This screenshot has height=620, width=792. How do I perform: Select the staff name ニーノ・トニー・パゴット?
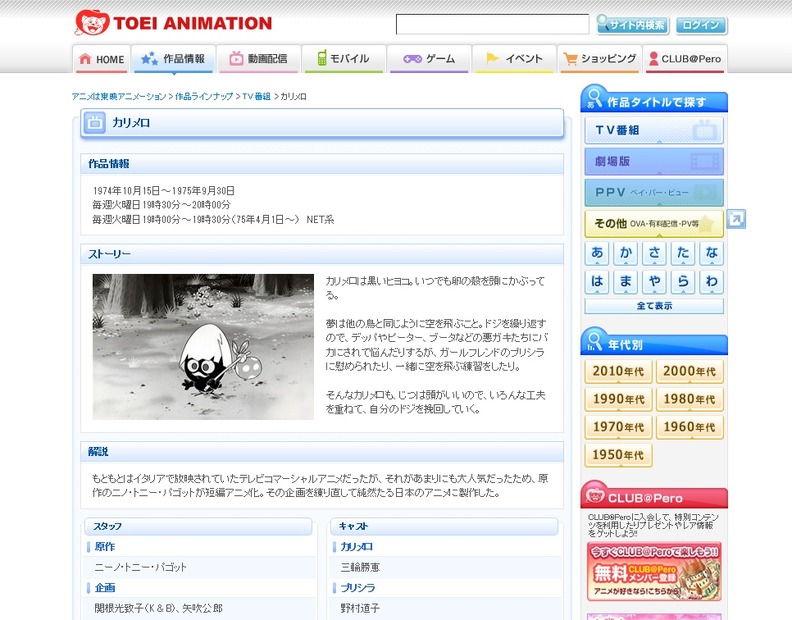click(x=140, y=567)
